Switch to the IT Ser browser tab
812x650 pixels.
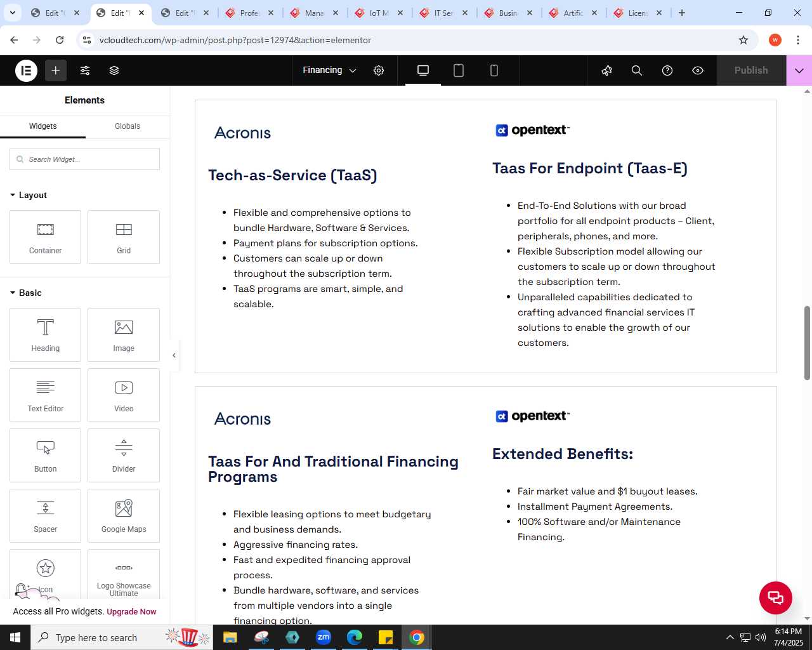tap(444, 13)
